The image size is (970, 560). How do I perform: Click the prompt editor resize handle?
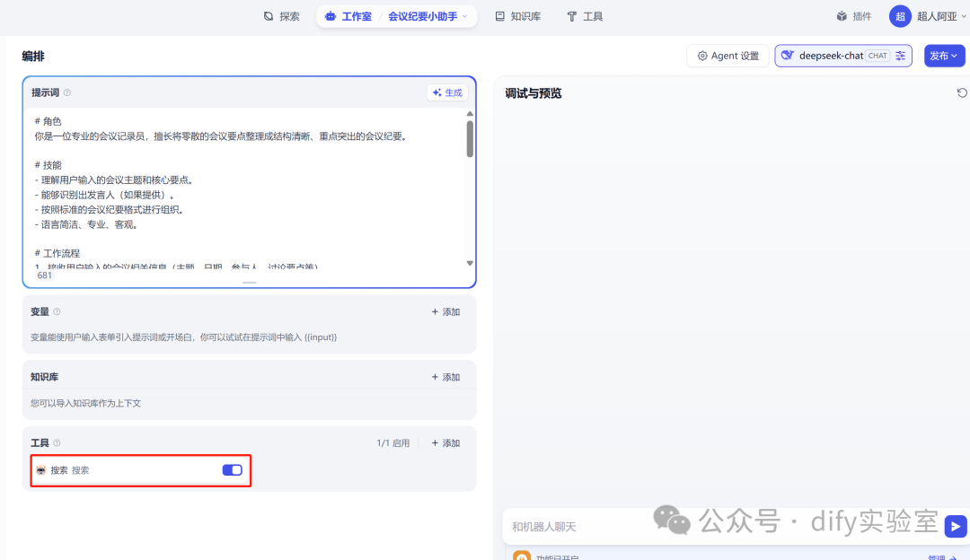click(250, 283)
